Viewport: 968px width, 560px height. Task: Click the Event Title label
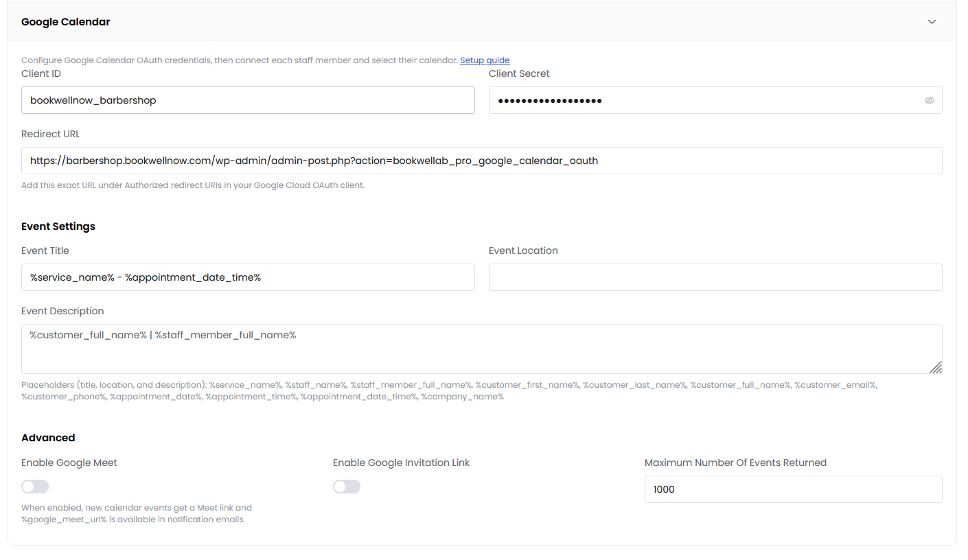point(45,250)
